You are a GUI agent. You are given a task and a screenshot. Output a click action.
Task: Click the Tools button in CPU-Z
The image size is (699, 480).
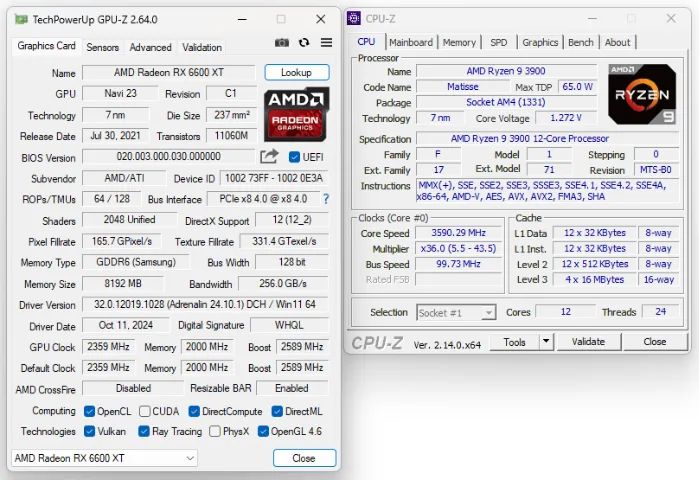514,342
